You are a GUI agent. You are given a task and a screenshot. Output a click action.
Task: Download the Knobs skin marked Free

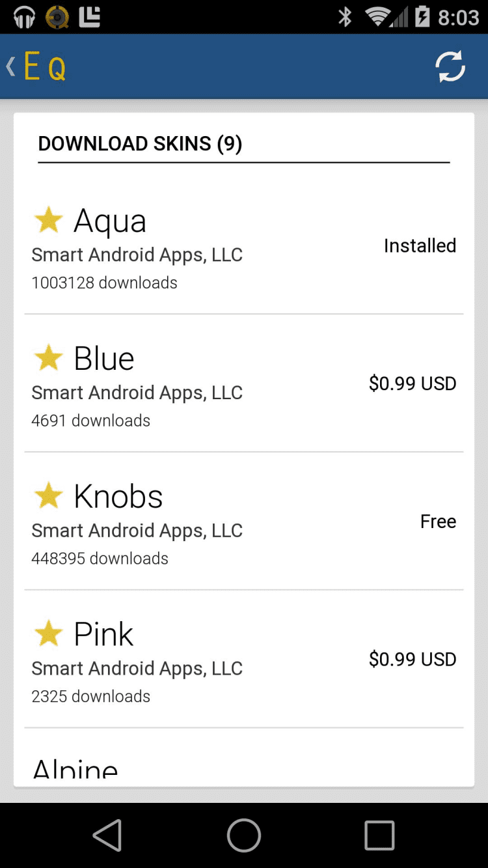click(438, 522)
